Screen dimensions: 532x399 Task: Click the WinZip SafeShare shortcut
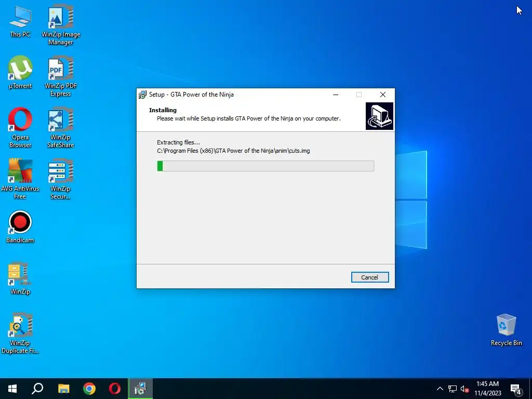61,128
